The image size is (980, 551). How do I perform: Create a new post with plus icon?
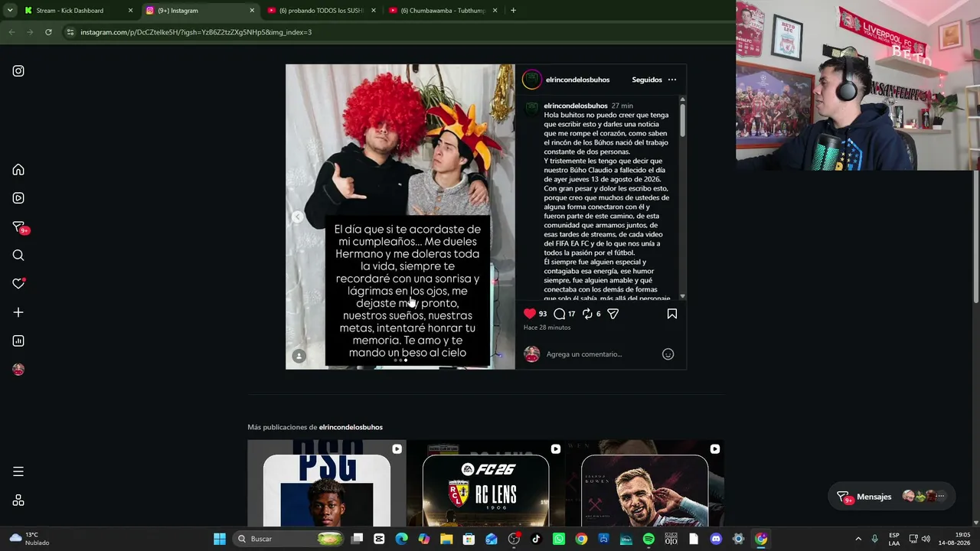[18, 312]
